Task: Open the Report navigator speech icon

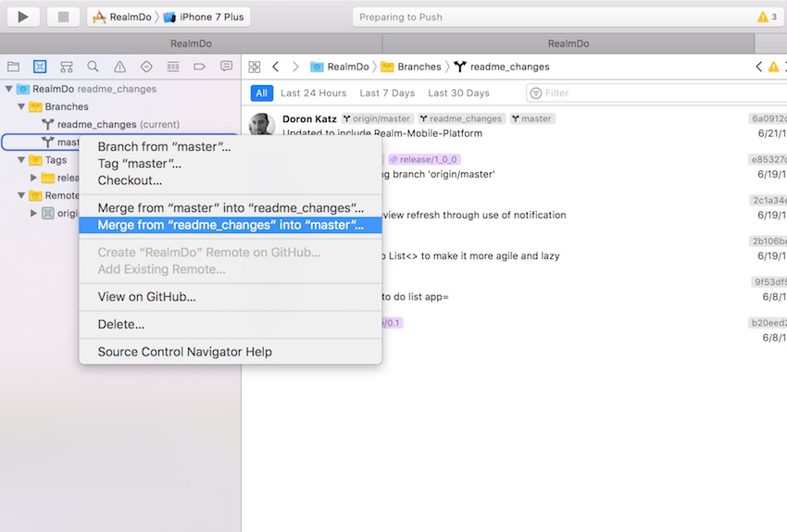Action: click(226, 67)
